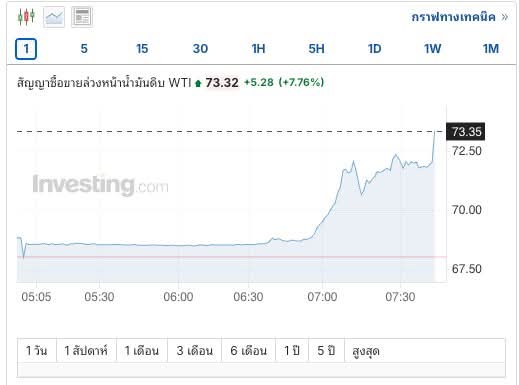This screenshot has height=385, width=519.
Task: Select the 1D interval
Action: pyautogui.click(x=374, y=49)
